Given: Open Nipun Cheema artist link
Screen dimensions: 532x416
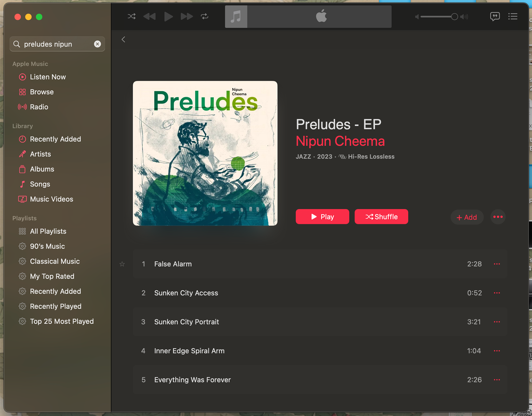Looking at the screenshot, I should (340, 141).
